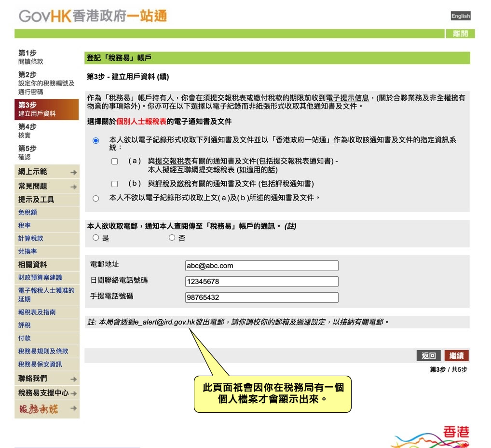Open the 稅率 sidebar link
The width and height of the screenshot is (491, 448).
25,225
